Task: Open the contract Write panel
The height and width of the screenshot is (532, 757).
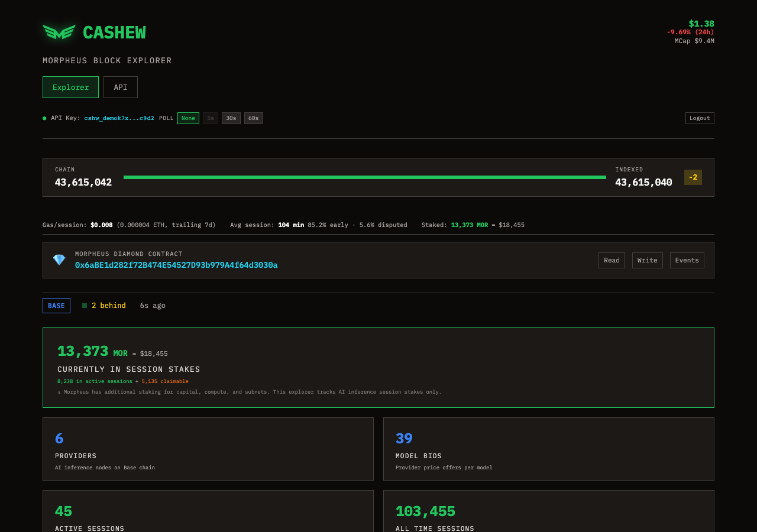Action: click(647, 260)
